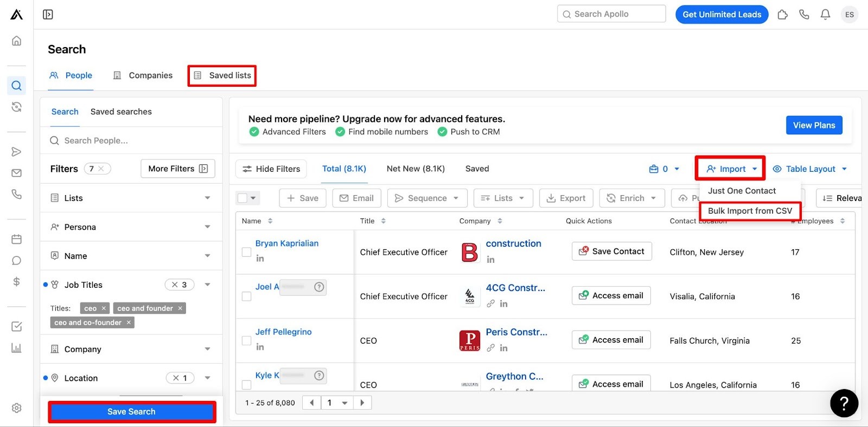Select the Net New (8.1K) tab

point(416,169)
